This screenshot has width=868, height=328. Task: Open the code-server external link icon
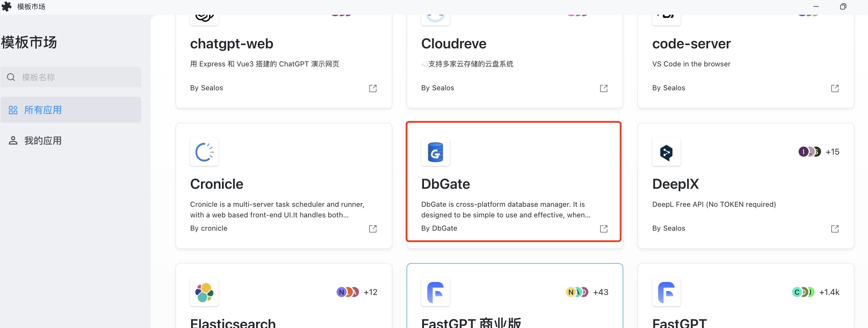pos(835,88)
